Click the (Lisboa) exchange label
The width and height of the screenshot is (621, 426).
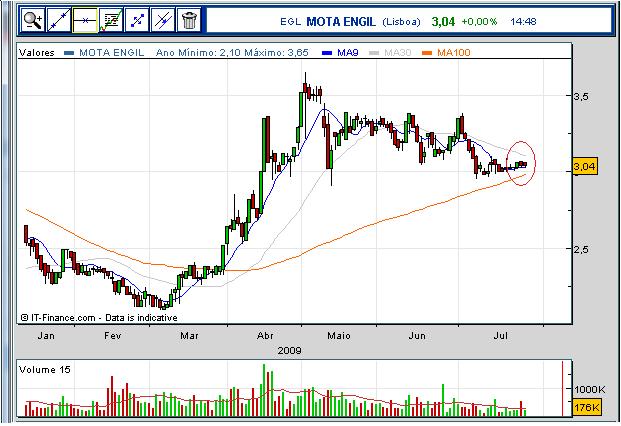(x=401, y=22)
